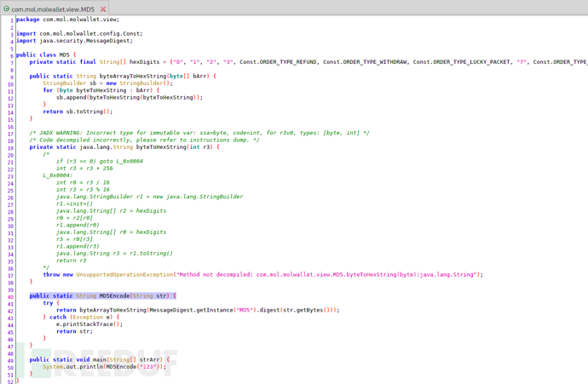Click the 'java.lang.String[] r0 = hexDigits' line

tap(111, 232)
